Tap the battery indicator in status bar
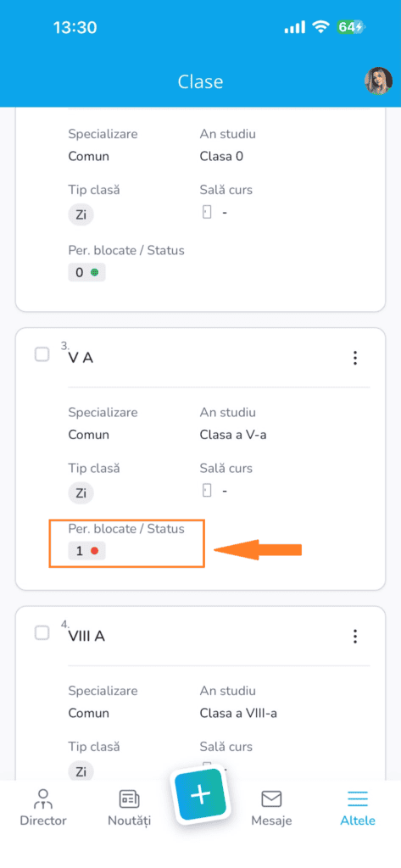The height and width of the screenshot is (868, 401). (x=351, y=27)
